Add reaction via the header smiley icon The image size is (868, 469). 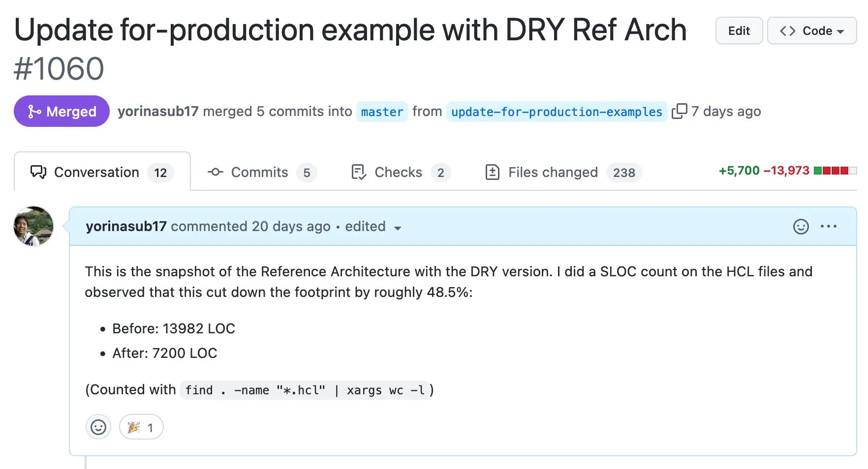[x=801, y=227]
